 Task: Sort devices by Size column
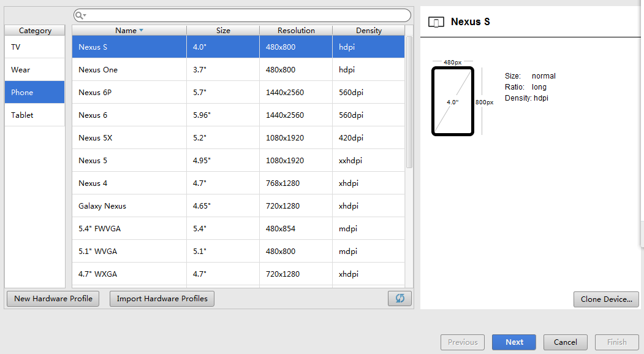click(223, 31)
